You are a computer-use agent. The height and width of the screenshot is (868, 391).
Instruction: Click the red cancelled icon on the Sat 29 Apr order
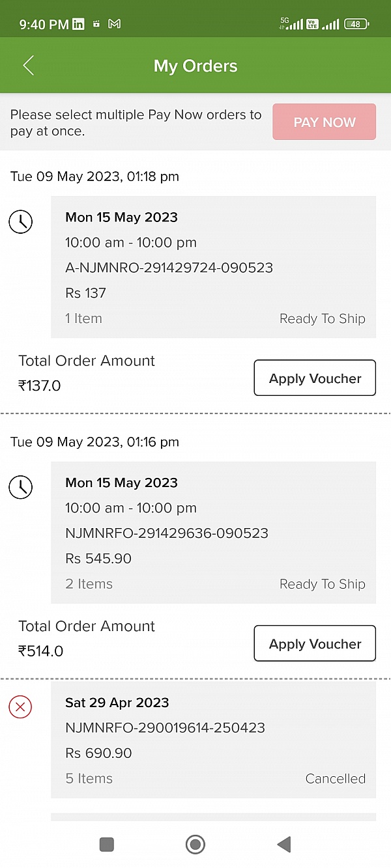[20, 707]
